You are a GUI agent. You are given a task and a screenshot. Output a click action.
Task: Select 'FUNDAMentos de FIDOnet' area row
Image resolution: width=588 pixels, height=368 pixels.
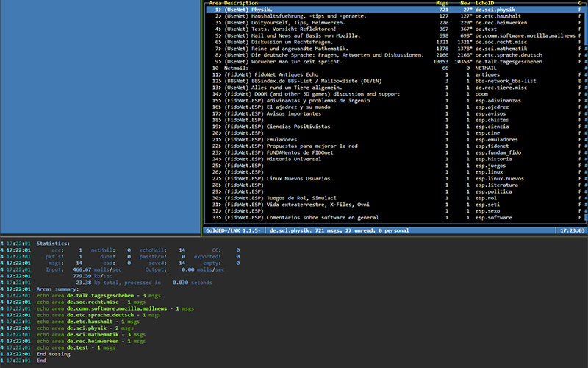tap(395, 152)
